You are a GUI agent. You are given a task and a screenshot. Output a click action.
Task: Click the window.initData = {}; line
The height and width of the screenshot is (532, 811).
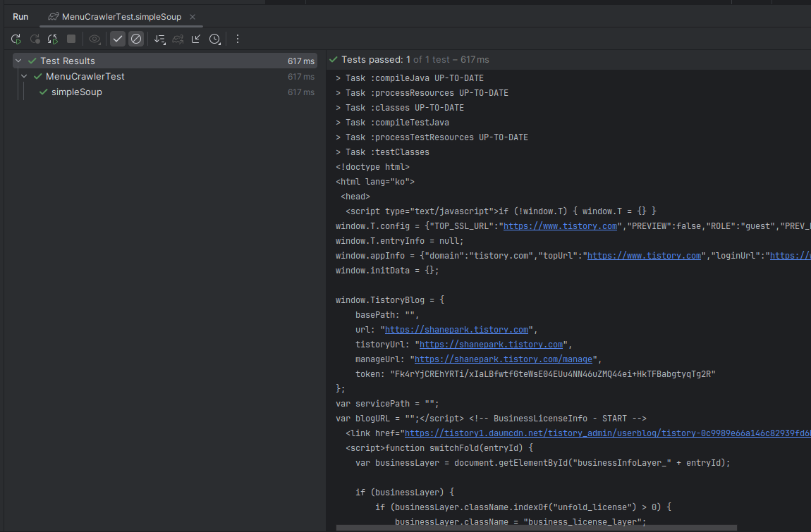click(x=387, y=271)
